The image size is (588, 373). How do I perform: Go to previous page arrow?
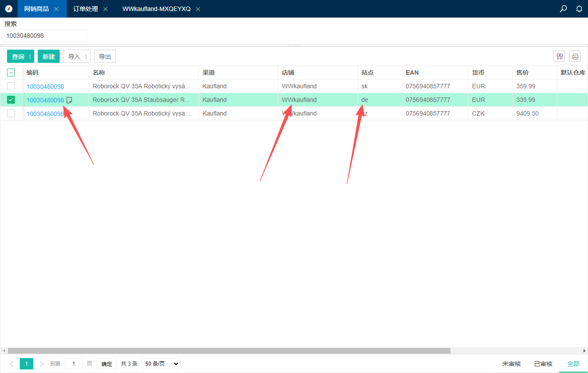[11, 364]
